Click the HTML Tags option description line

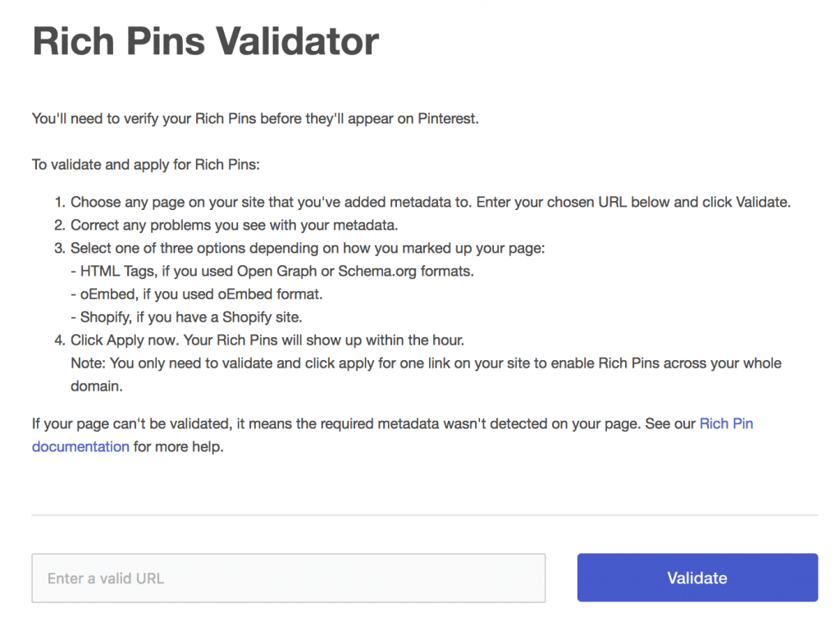click(x=271, y=271)
